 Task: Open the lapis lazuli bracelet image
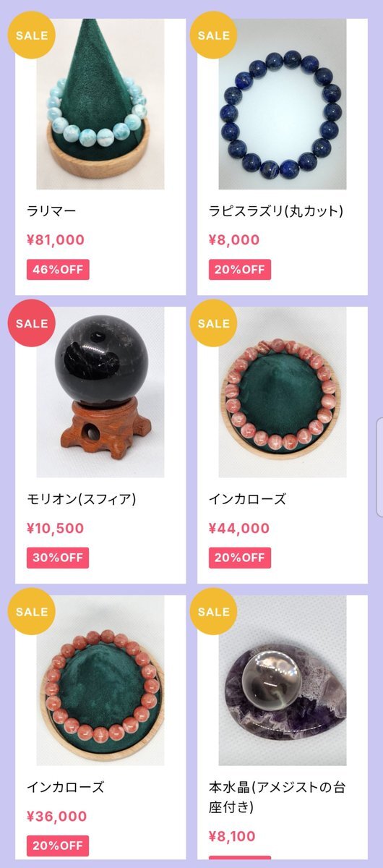coord(283,104)
